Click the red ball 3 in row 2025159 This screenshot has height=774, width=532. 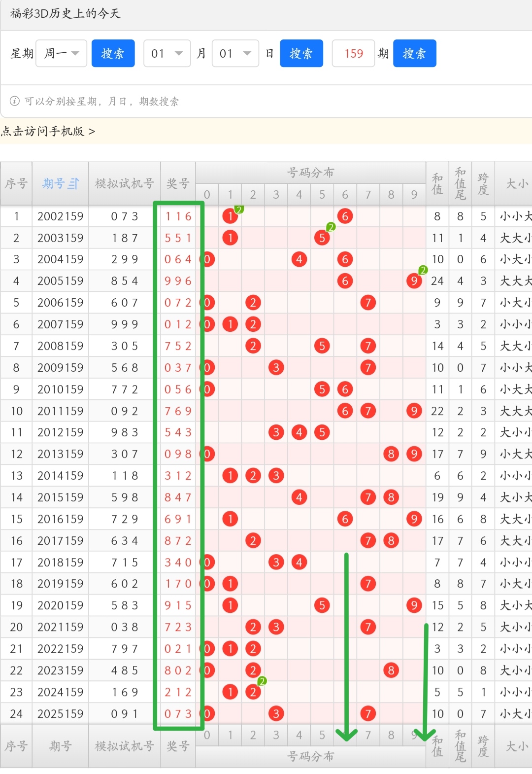point(276,713)
